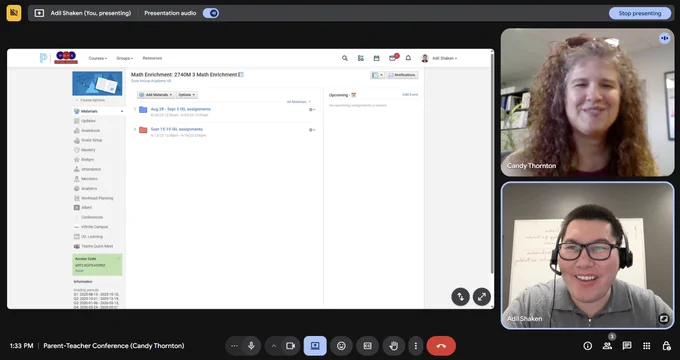Open Sept 15-19 IXL assignments folder
The height and width of the screenshot is (360, 680).
tap(177, 129)
